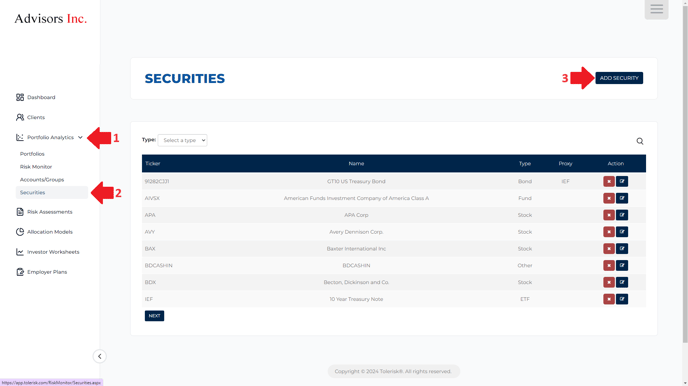Delete the BDCASHIN security
This screenshot has width=688, height=386.
609,265
